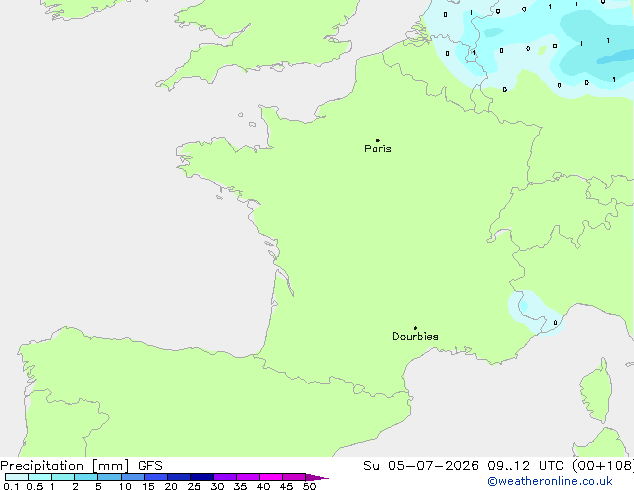Screen dimensions: 634x490
Task: Select the 30–35 mm purple swatch
Action: coord(224,477)
